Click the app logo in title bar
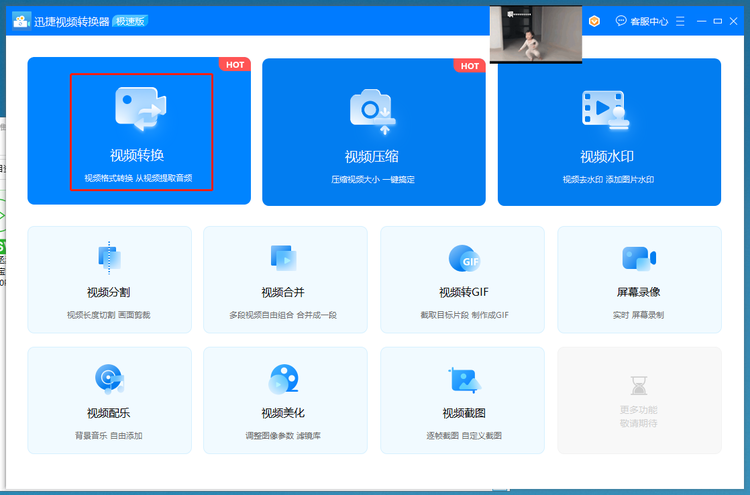Image resolution: width=750 pixels, height=495 pixels. click(x=21, y=21)
